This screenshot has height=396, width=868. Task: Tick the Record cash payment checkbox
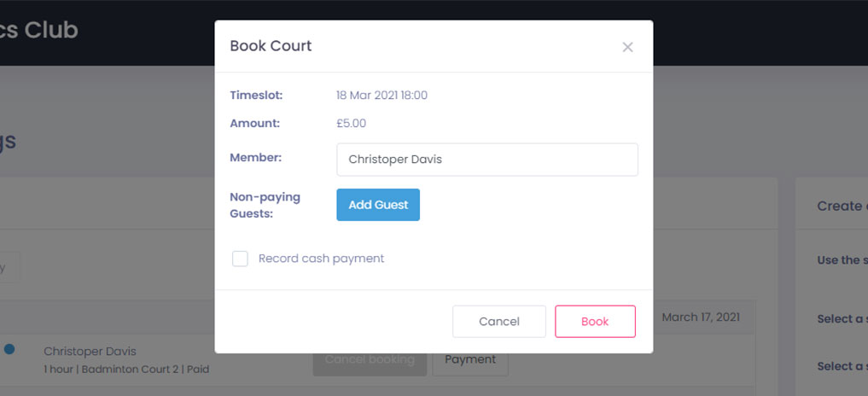click(240, 259)
